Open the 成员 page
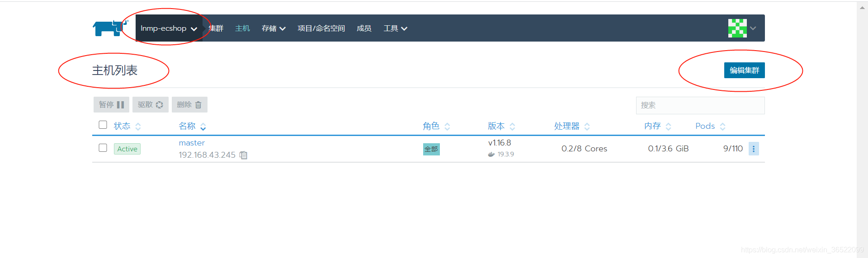This screenshot has width=868, height=258. (x=364, y=28)
